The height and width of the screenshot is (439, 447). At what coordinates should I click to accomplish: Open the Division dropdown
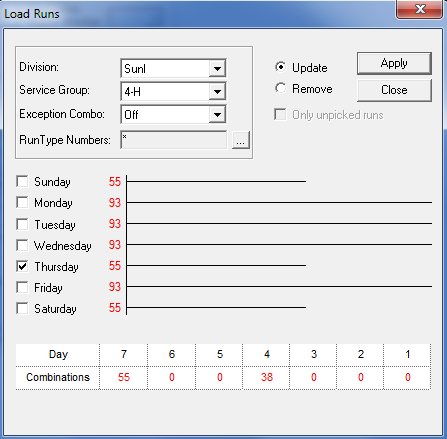pyautogui.click(x=217, y=69)
